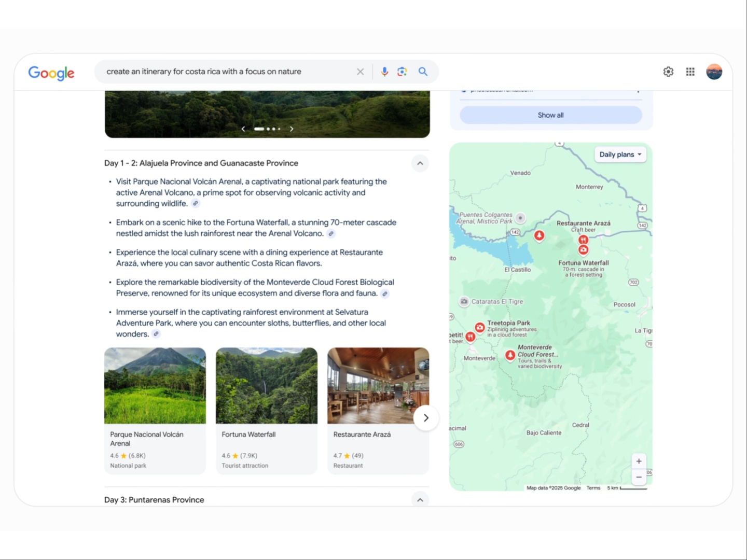The width and height of the screenshot is (747, 560).
Task: Click the Treetopia Park map label
Action: pyautogui.click(x=508, y=323)
